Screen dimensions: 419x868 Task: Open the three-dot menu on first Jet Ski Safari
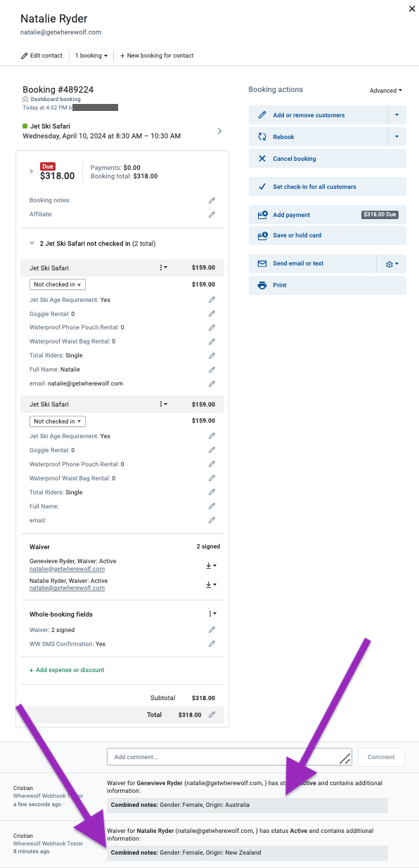(163, 268)
